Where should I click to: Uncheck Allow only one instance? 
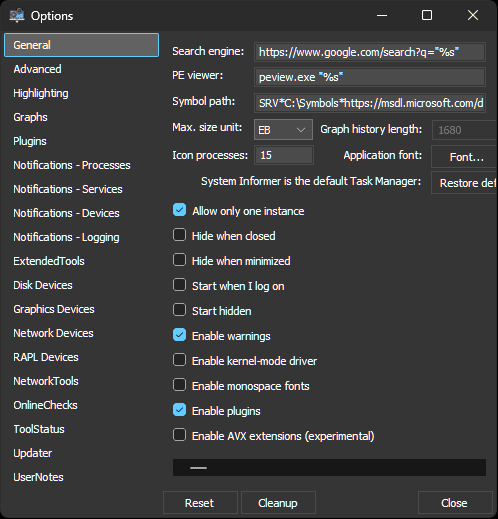pos(179,210)
